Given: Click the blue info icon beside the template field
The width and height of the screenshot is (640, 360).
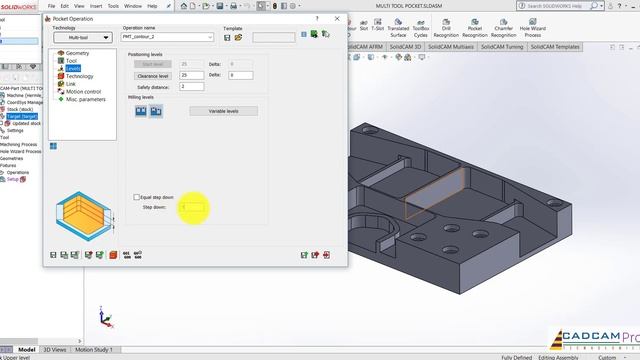Looking at the screenshot, I should click(x=304, y=35).
